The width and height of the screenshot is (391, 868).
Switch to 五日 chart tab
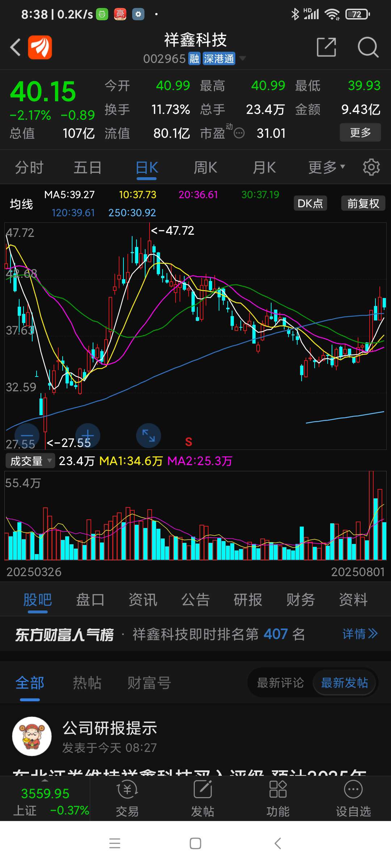pos(88,168)
